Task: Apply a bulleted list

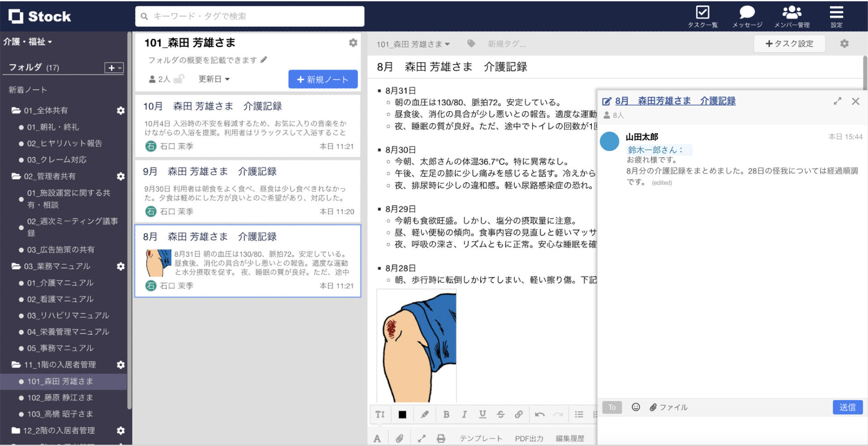Action: point(578,414)
